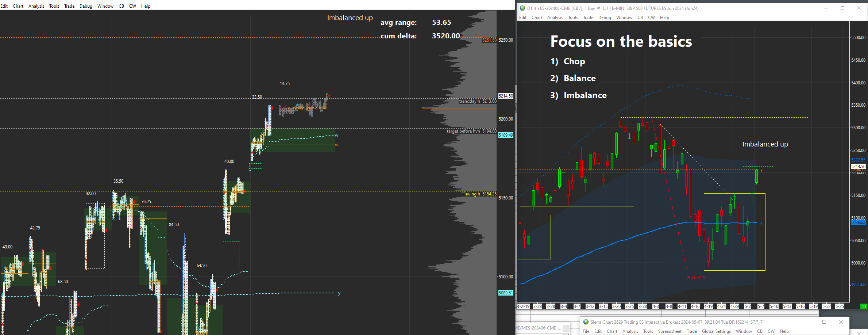The height and width of the screenshot is (335, 868).
Task: Click the cum delta value 3520.00
Action: (446, 36)
